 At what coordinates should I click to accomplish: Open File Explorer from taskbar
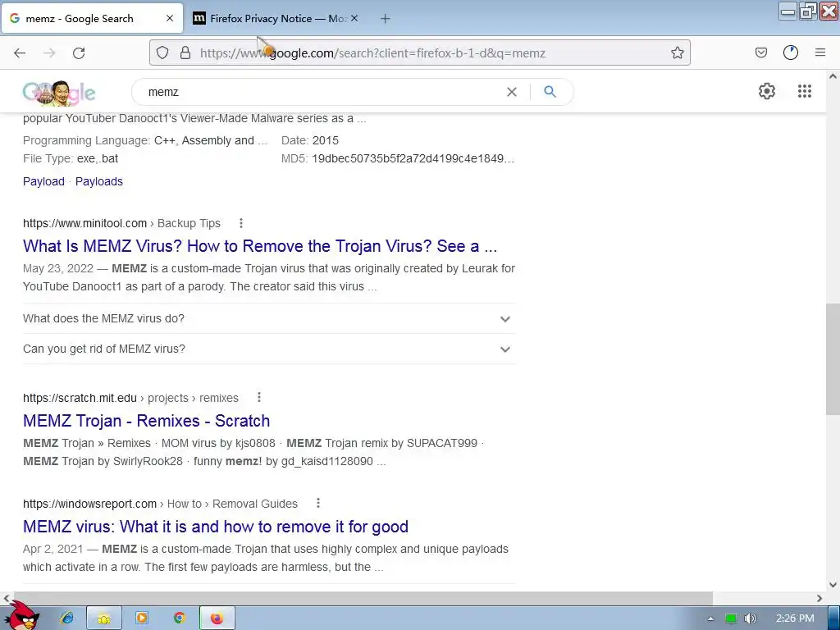point(104,619)
